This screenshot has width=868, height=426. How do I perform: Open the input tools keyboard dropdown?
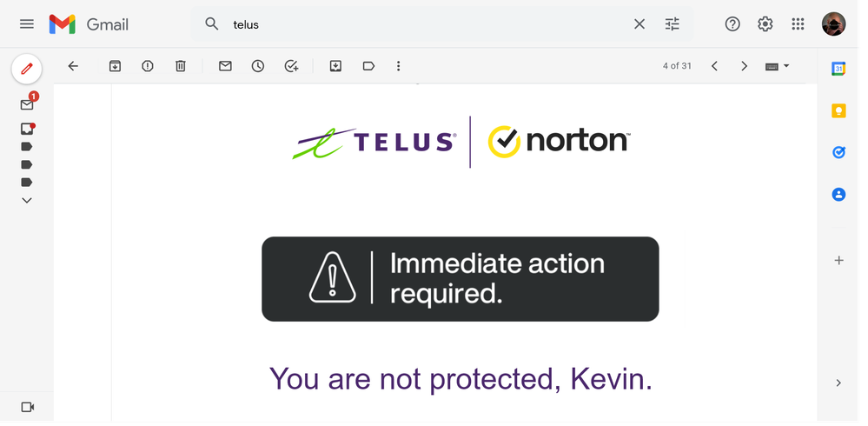[777, 66]
